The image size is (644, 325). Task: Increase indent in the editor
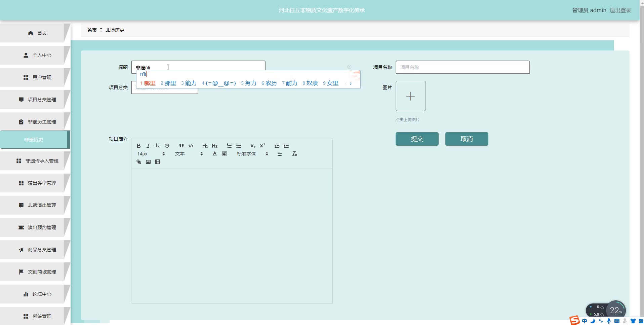[286, 146]
